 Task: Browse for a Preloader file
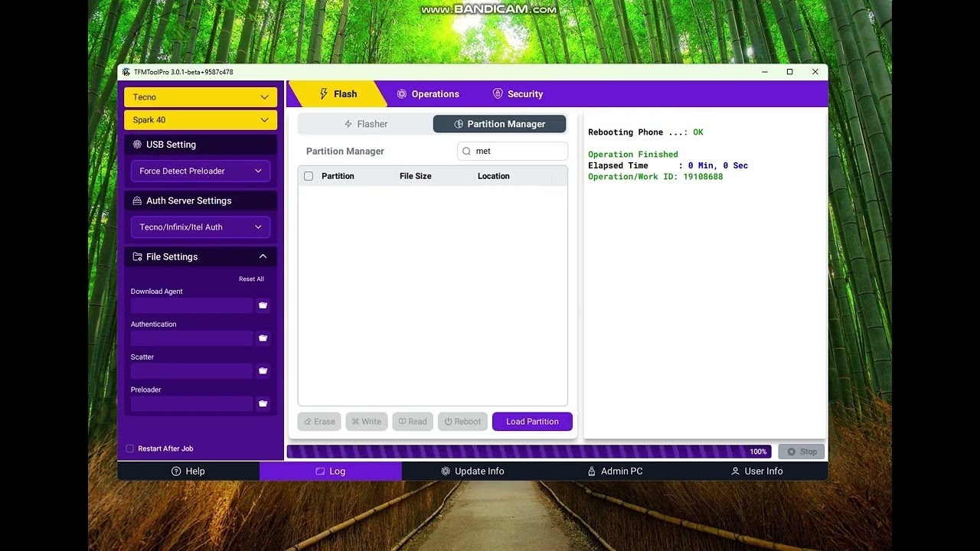tap(263, 404)
